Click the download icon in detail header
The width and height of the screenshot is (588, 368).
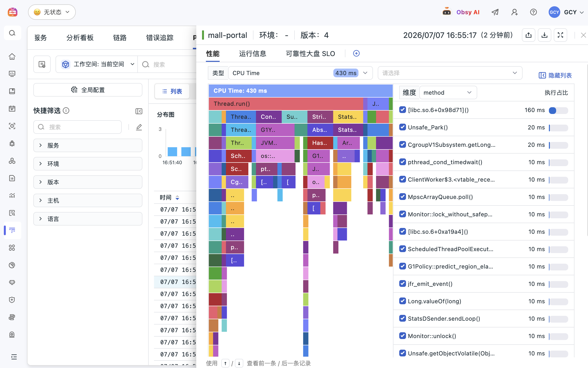545,35
